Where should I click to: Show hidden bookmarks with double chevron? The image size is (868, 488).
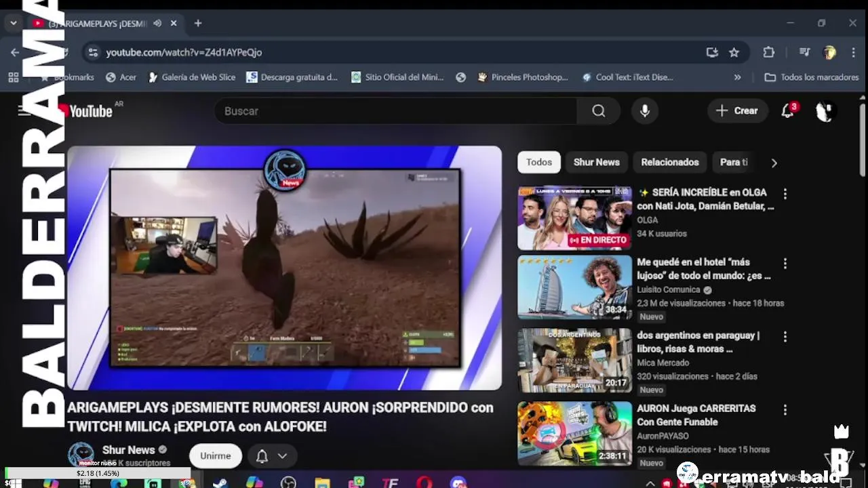(738, 77)
